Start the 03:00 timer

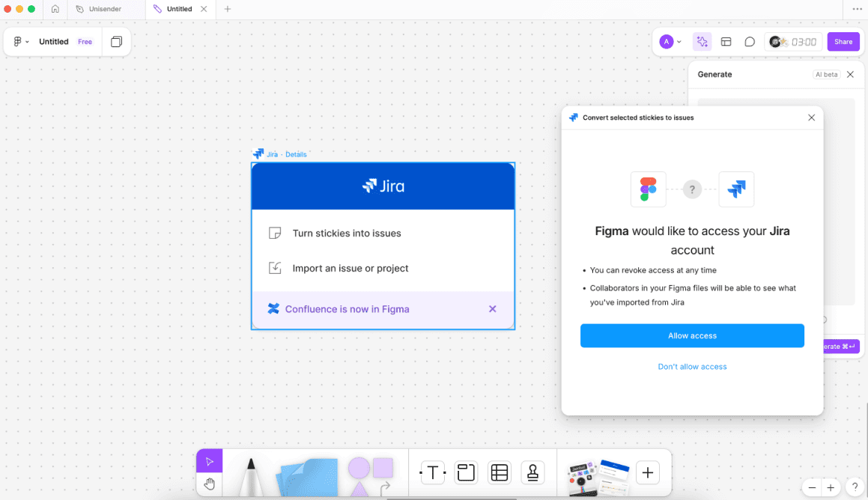[793, 41]
